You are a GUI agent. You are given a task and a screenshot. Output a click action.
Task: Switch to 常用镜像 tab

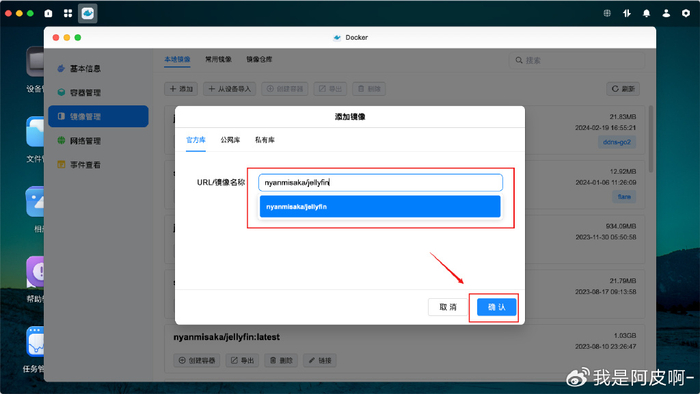click(x=218, y=59)
